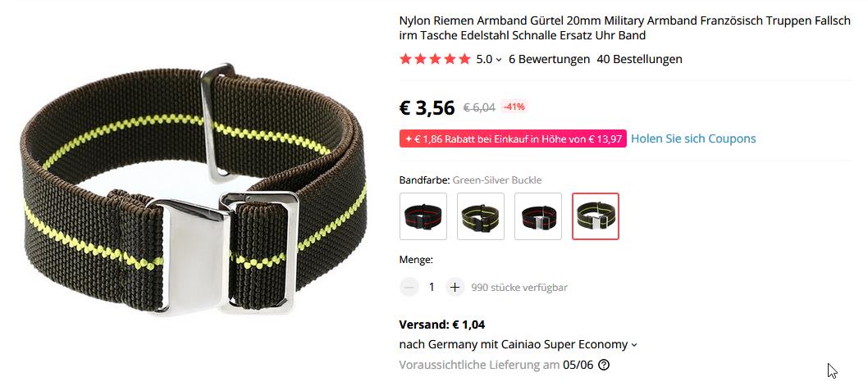The image size is (868, 386).
Task: Click the plus button to increase quantity
Action: click(x=455, y=287)
